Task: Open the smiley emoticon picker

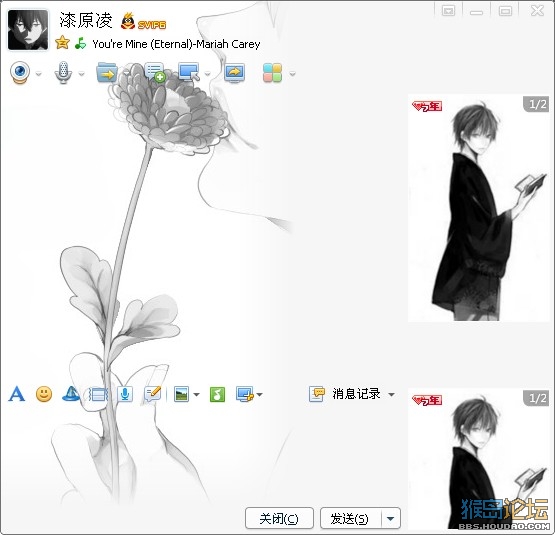Action: tap(44, 394)
